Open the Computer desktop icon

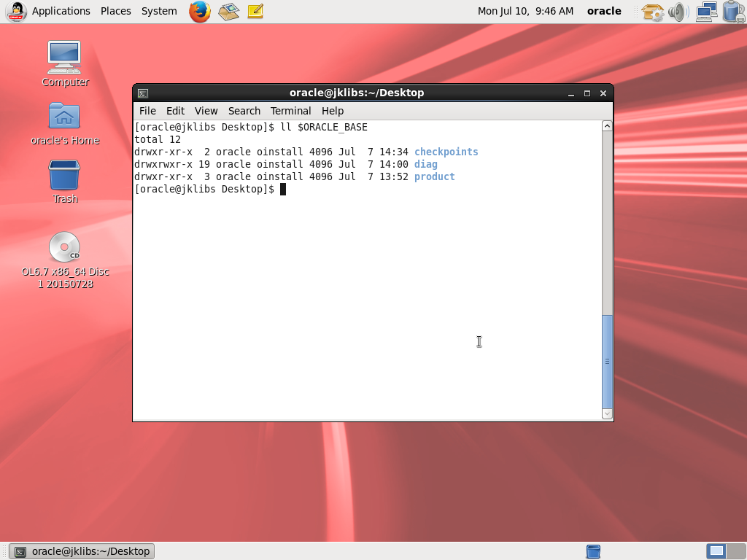64,57
